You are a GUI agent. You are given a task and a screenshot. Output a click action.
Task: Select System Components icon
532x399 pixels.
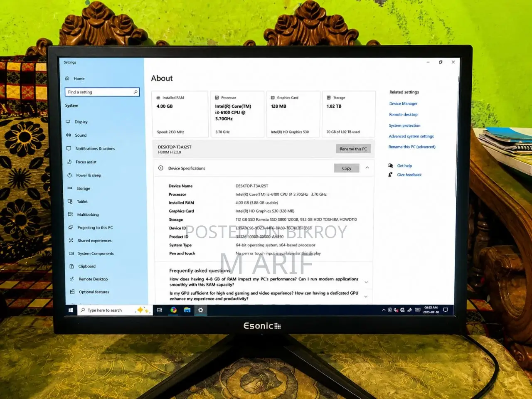(x=71, y=254)
